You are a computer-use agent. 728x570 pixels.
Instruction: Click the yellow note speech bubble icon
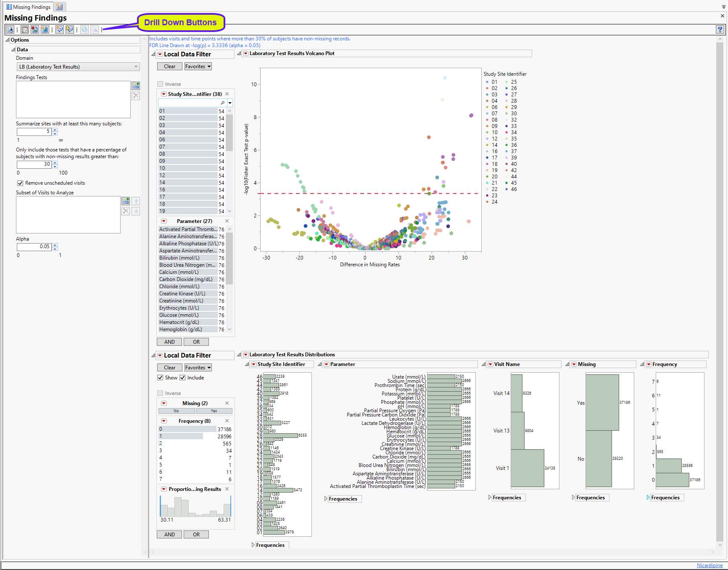coord(69,29)
